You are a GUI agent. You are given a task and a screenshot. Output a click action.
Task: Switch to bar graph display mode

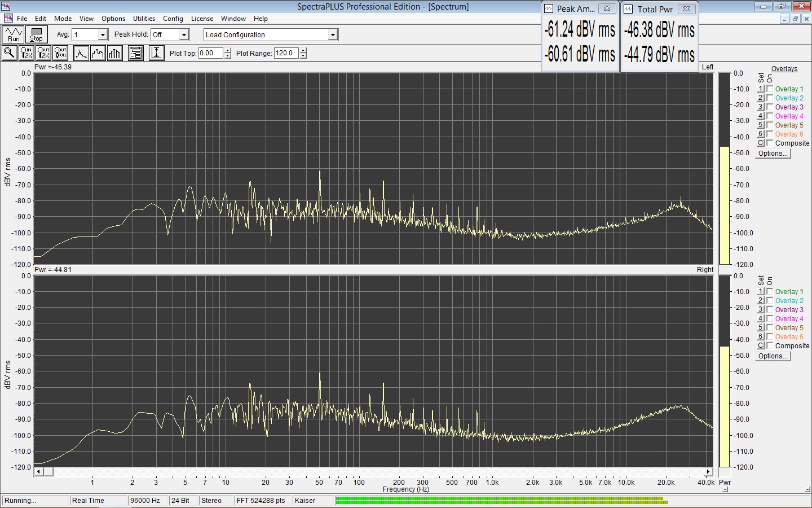coord(115,53)
